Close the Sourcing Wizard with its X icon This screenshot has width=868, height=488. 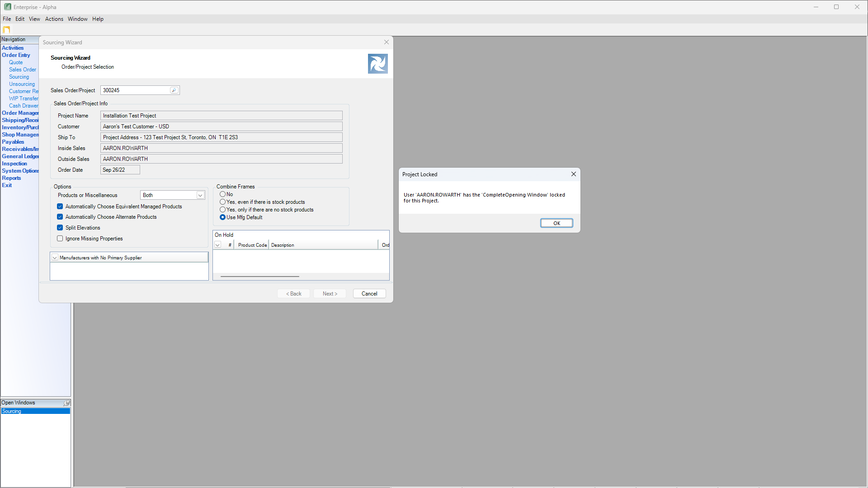(x=387, y=42)
